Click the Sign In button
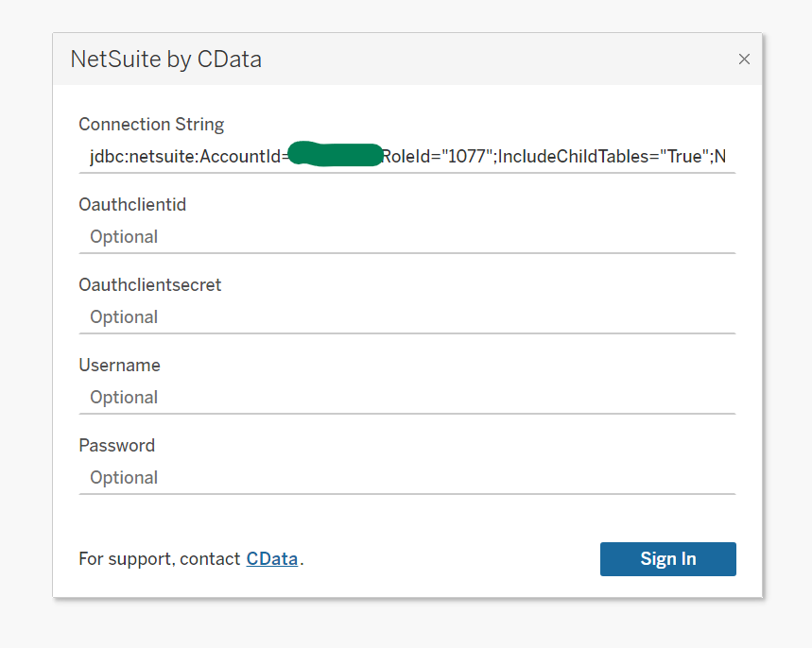Image resolution: width=812 pixels, height=648 pixels. pos(667,558)
